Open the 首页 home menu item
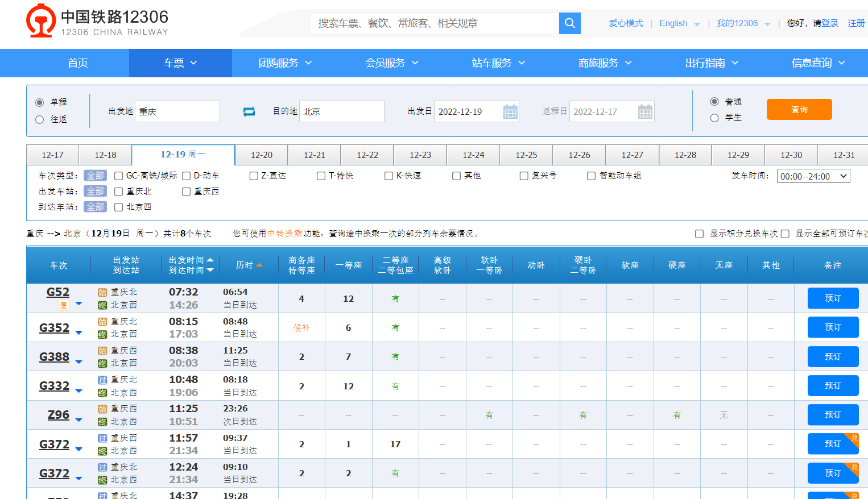This screenshot has width=868, height=499. coord(78,63)
